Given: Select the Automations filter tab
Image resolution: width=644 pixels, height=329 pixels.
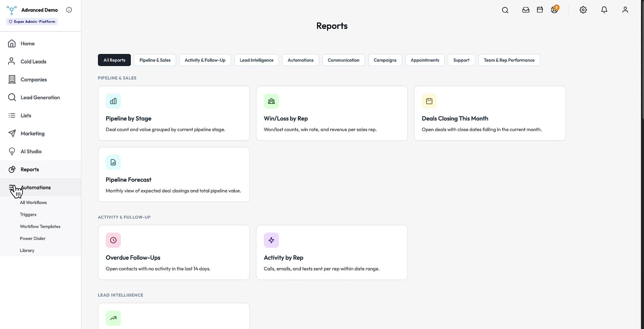Looking at the screenshot, I should tap(301, 60).
